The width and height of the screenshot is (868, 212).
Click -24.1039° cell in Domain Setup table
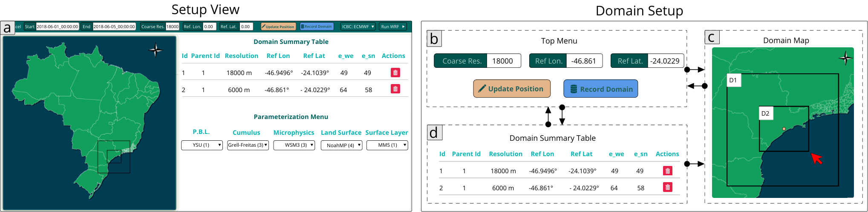click(x=583, y=171)
